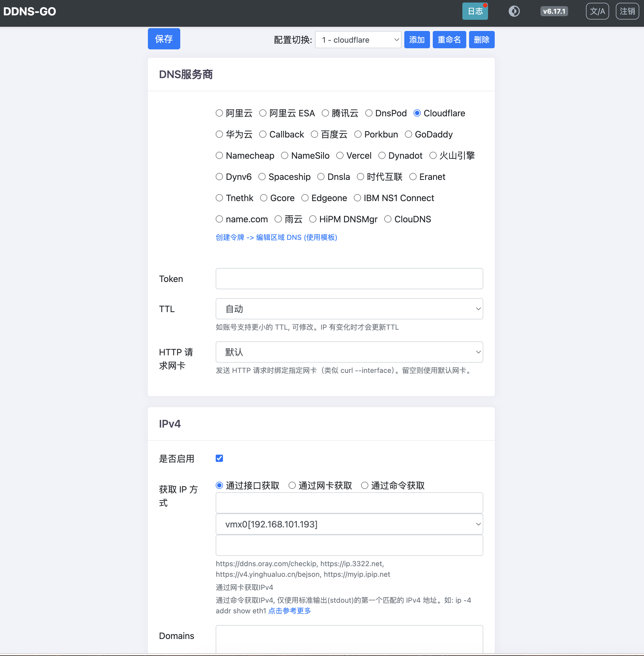The height and width of the screenshot is (656, 644).
Task: Select the Edgeone provider
Action: (x=305, y=198)
